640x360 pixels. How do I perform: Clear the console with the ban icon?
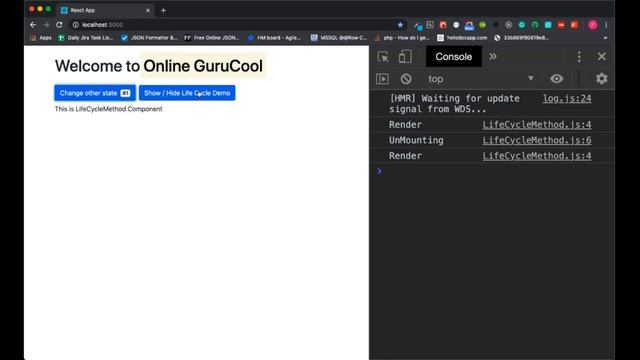[x=406, y=79]
